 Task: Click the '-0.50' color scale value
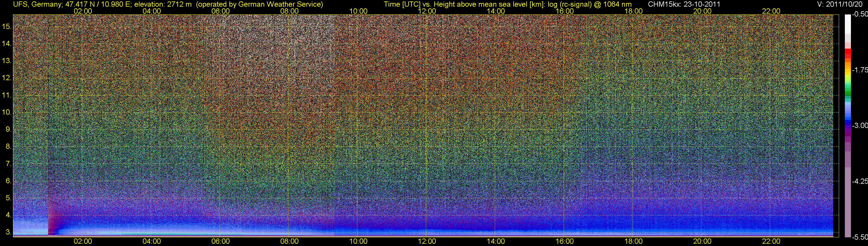click(x=860, y=14)
